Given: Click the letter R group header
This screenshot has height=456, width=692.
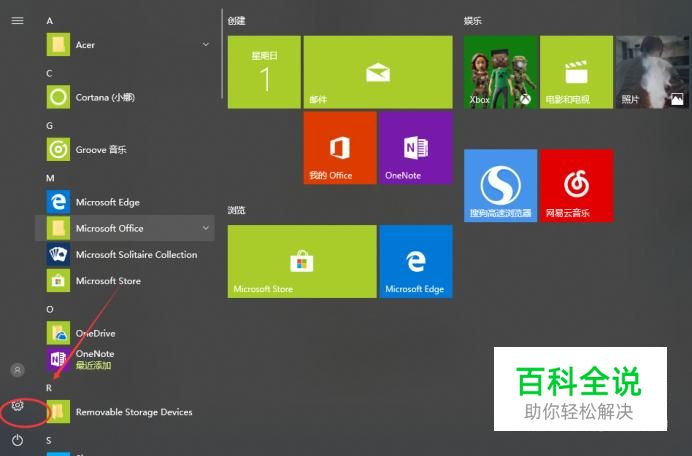Looking at the screenshot, I should (49, 388).
